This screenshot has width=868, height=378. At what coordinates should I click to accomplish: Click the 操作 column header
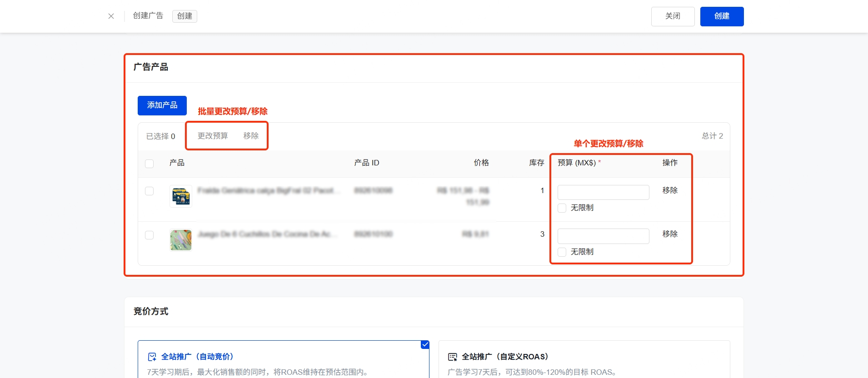(670, 163)
